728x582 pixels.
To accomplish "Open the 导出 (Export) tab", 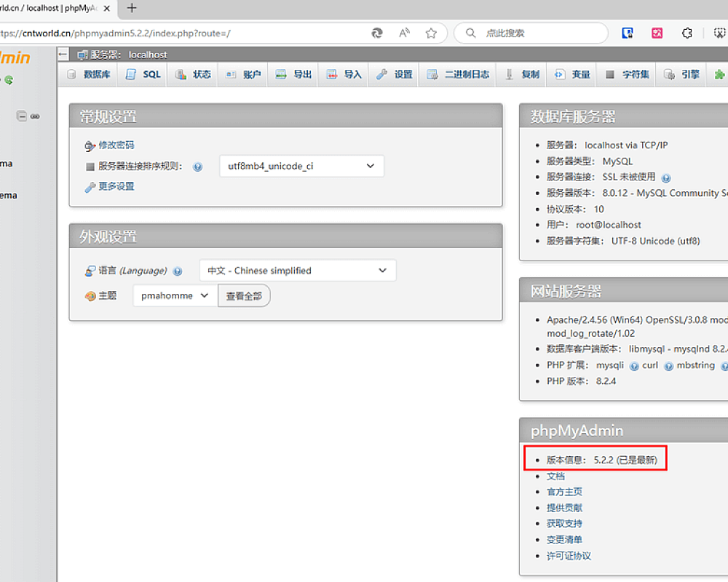I will [294, 74].
